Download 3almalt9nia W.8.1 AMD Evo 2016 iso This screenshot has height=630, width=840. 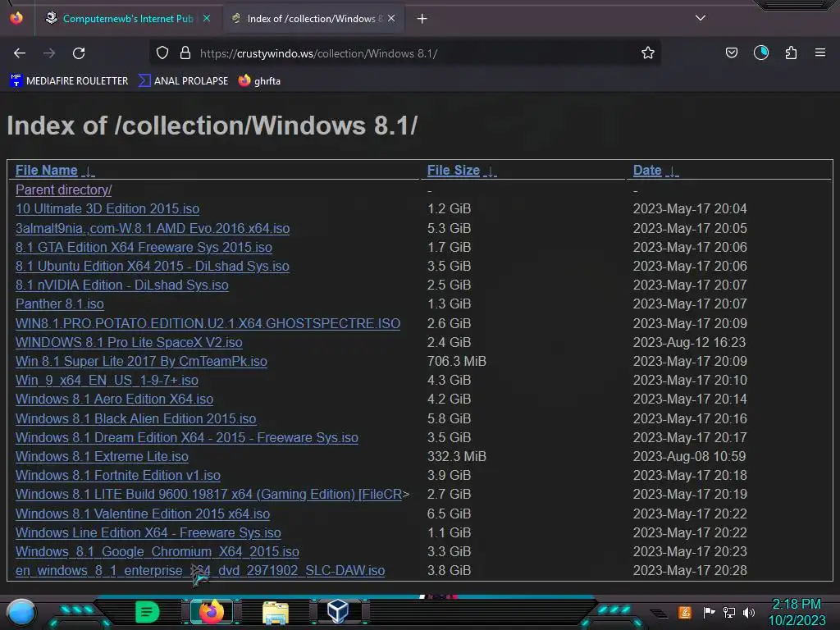click(153, 228)
